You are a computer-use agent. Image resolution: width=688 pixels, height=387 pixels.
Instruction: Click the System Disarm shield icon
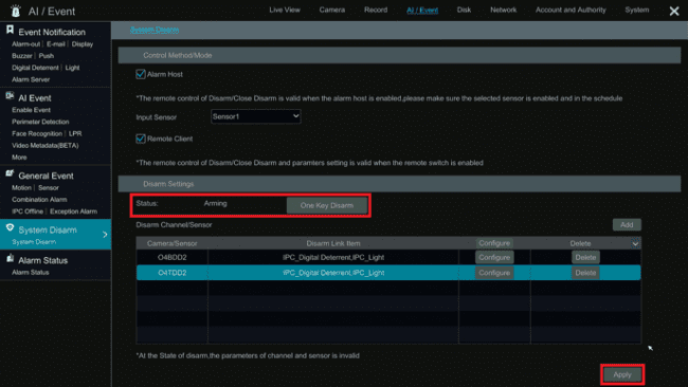click(10, 228)
